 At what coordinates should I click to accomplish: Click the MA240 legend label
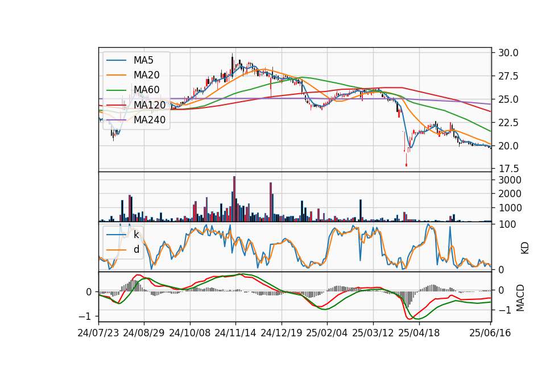tap(150, 120)
